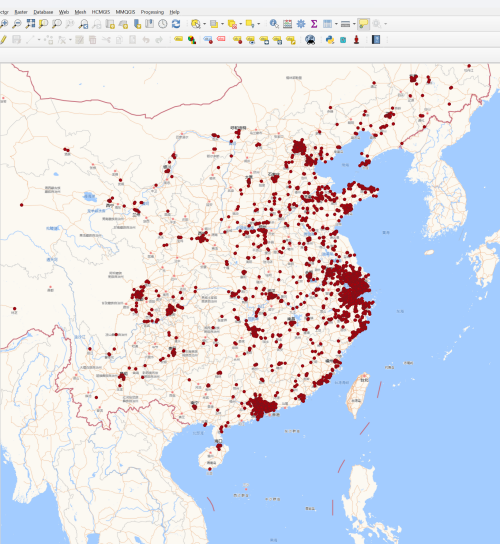The height and width of the screenshot is (544, 500).
Task: Expand Attribute Table dropdown arrow
Action: click(x=336, y=24)
